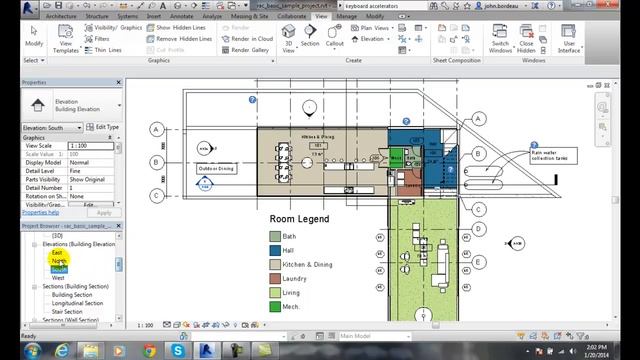Click the Bath color swatch in legend
Screen dimensions: 640x360
[x=275, y=236]
